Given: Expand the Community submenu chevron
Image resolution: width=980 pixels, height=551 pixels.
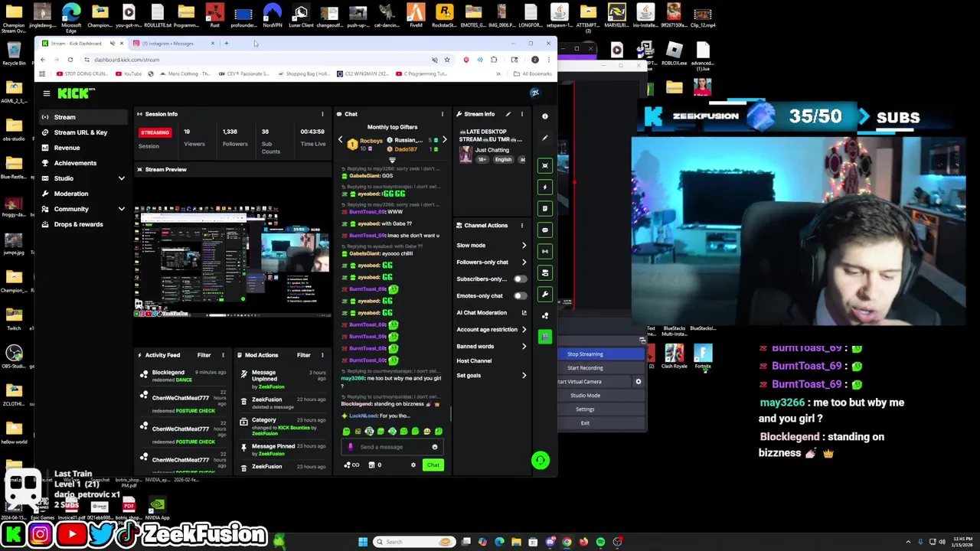Looking at the screenshot, I should pos(121,209).
